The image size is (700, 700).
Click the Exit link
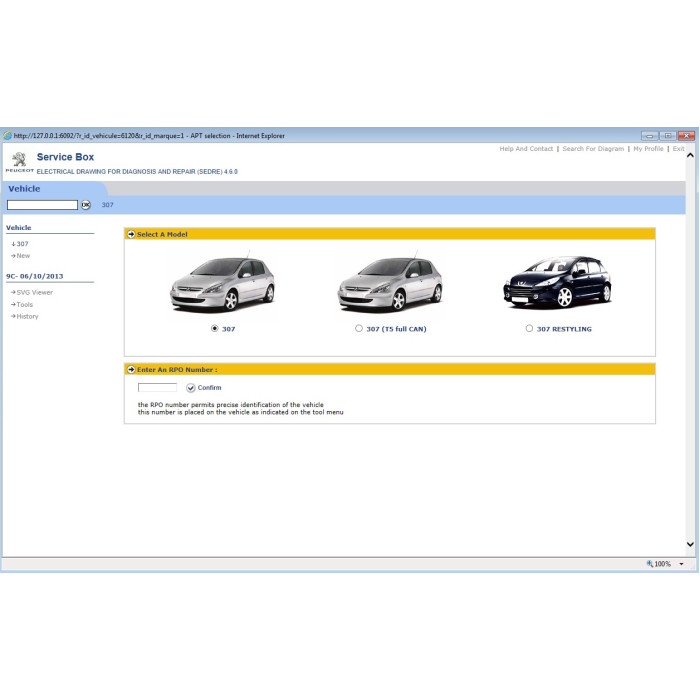pos(678,149)
